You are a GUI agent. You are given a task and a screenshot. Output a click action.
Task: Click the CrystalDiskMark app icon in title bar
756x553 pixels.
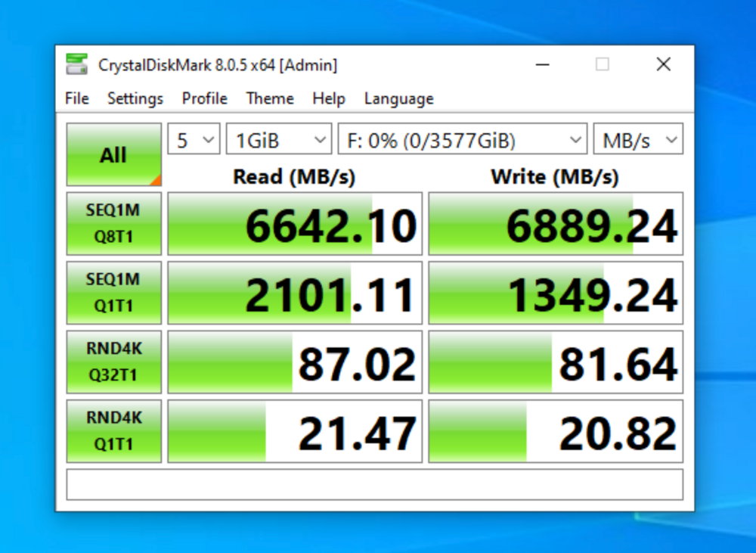pos(76,64)
